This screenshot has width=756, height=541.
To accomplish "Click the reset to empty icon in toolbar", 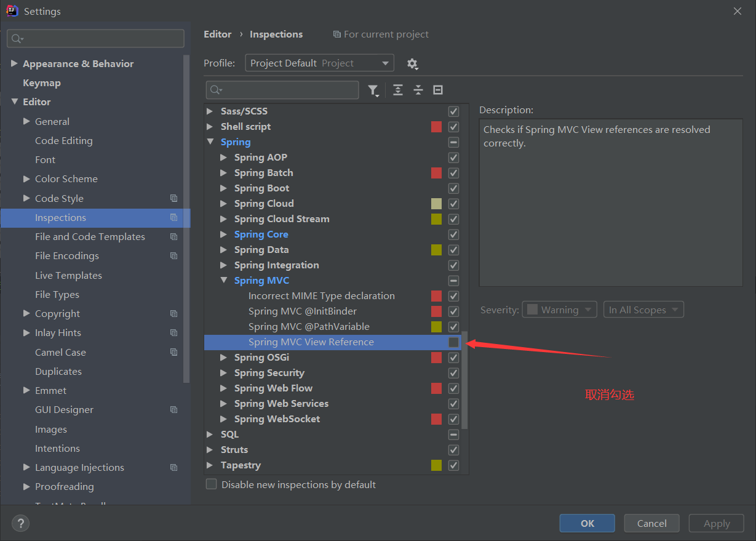I will point(438,90).
